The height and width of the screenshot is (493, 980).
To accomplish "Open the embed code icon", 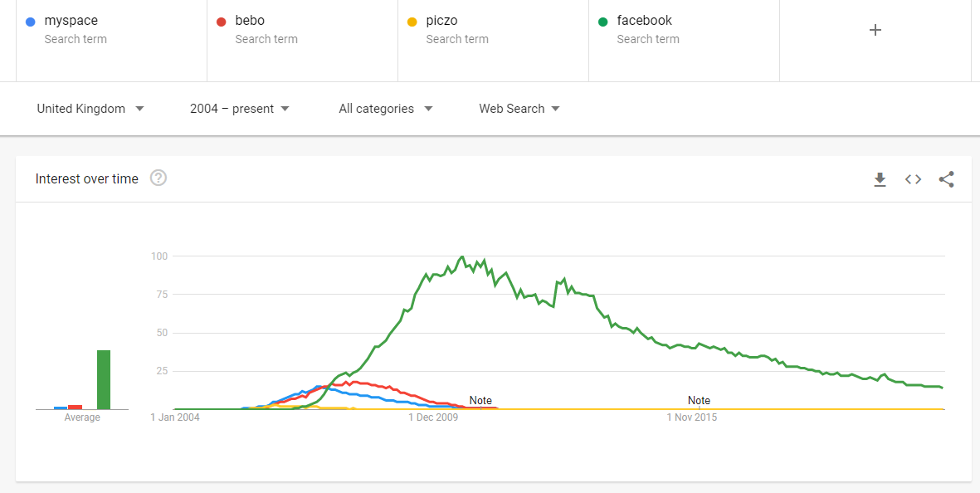I will tap(913, 179).
